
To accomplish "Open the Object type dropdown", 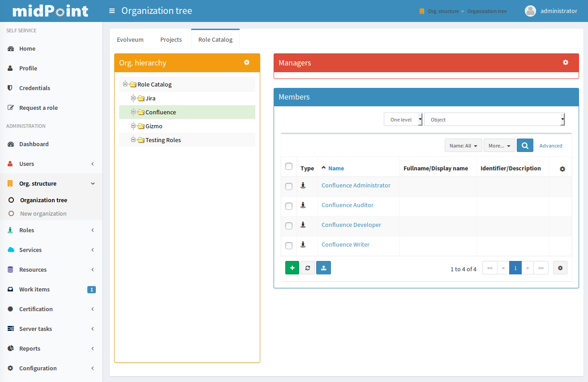I will (494, 120).
